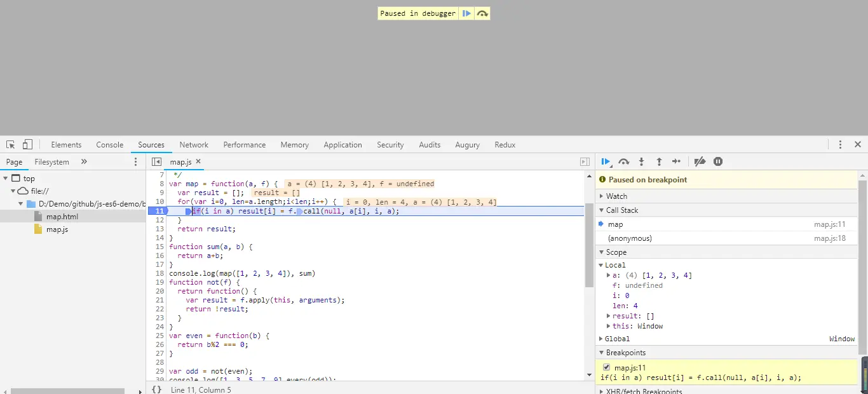Toggle pause on exceptions icon

(x=718, y=162)
